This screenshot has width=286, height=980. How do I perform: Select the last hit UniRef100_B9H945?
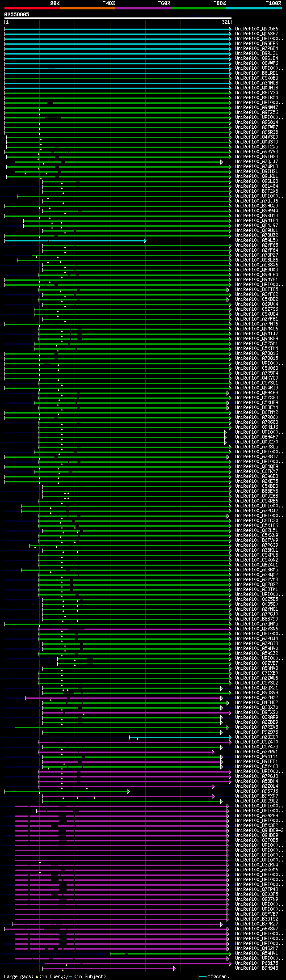(257, 968)
